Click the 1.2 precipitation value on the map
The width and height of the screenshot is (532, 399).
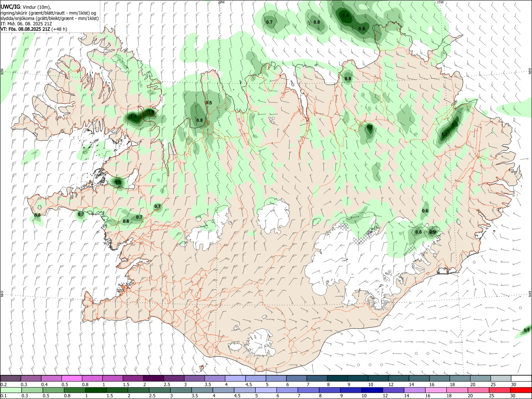369,127
